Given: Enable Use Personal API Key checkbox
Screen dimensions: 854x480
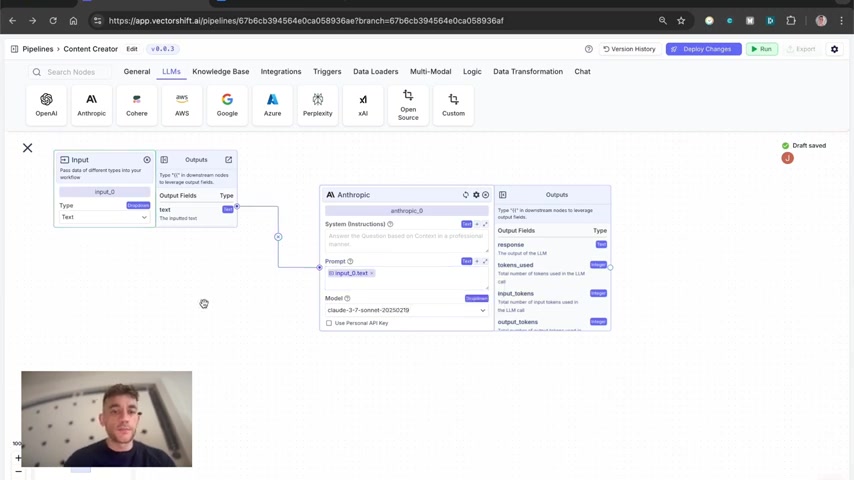Looking at the screenshot, I should click(329, 323).
